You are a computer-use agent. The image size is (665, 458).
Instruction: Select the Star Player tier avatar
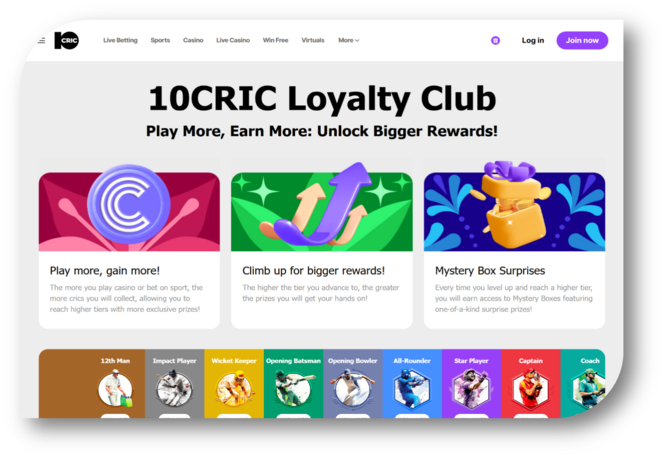tap(471, 388)
